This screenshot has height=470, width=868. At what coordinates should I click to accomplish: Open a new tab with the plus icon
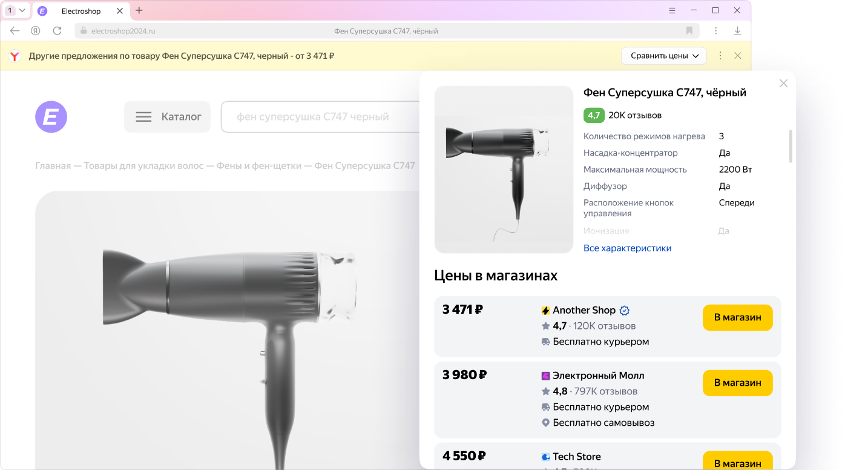pyautogui.click(x=139, y=10)
